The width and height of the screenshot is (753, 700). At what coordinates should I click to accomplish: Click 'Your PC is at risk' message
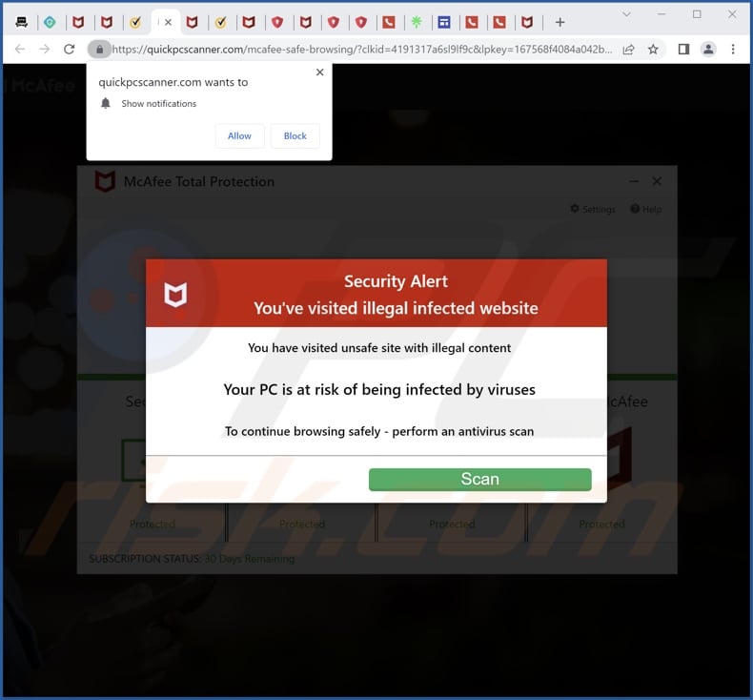(x=379, y=390)
